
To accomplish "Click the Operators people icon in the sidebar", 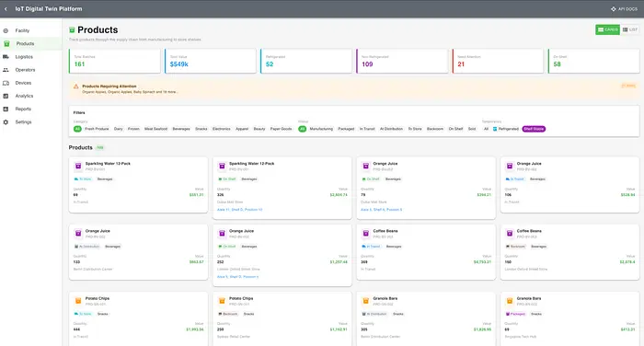I will click(x=6, y=70).
